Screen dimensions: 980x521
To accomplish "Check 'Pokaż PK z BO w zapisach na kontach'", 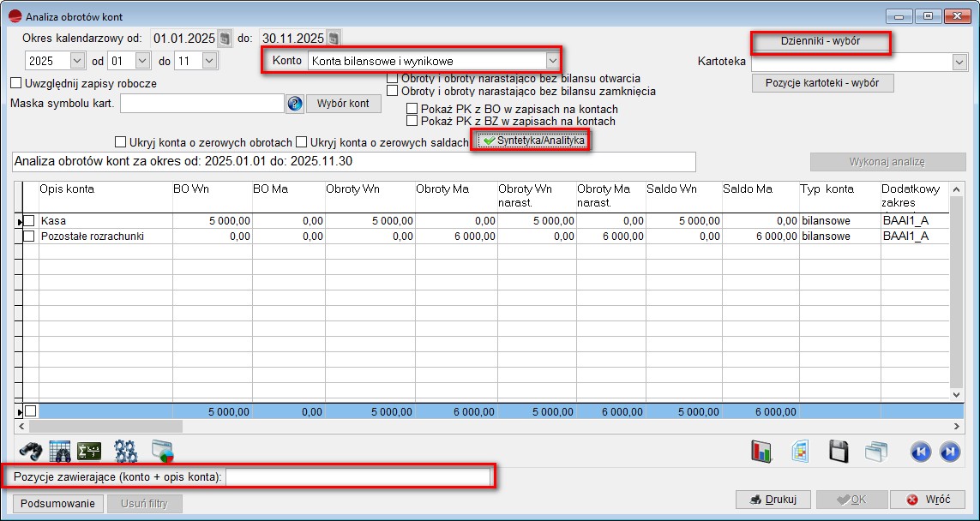I will (x=412, y=110).
